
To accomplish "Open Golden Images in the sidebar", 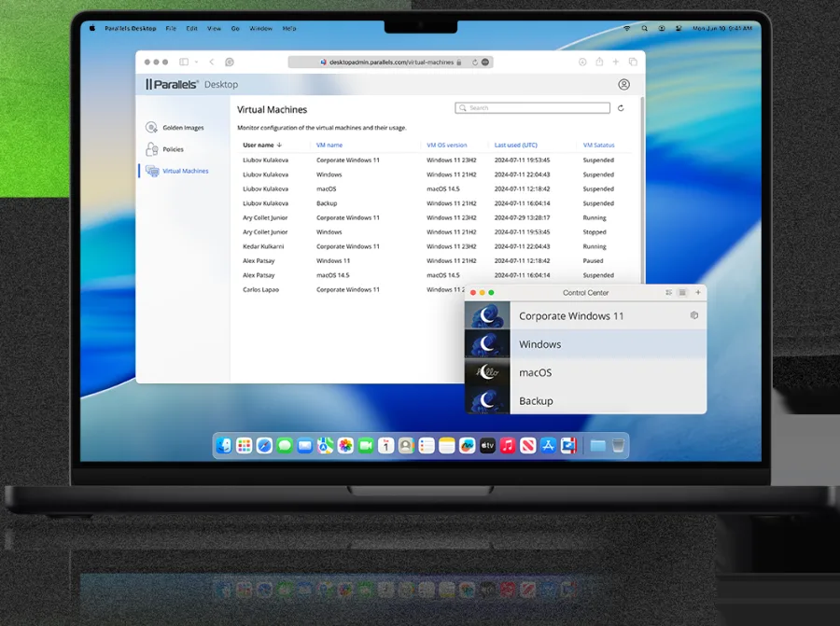I will (x=175, y=128).
